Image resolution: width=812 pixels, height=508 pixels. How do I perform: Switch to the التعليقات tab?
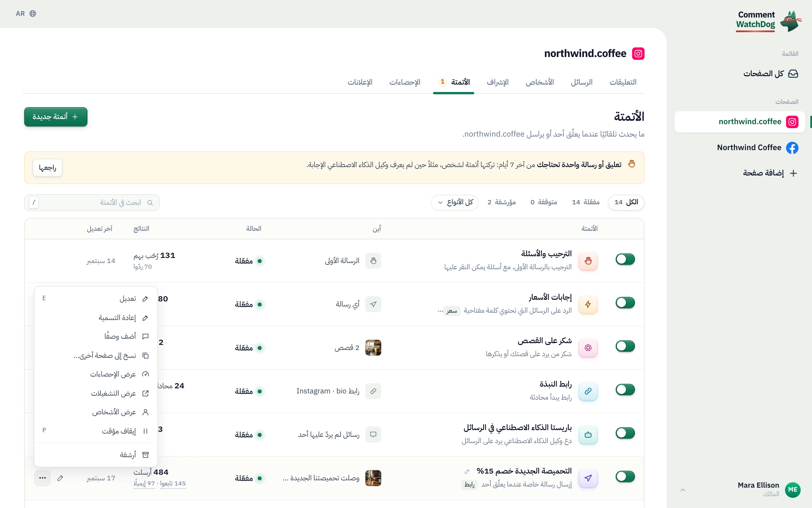click(x=623, y=82)
